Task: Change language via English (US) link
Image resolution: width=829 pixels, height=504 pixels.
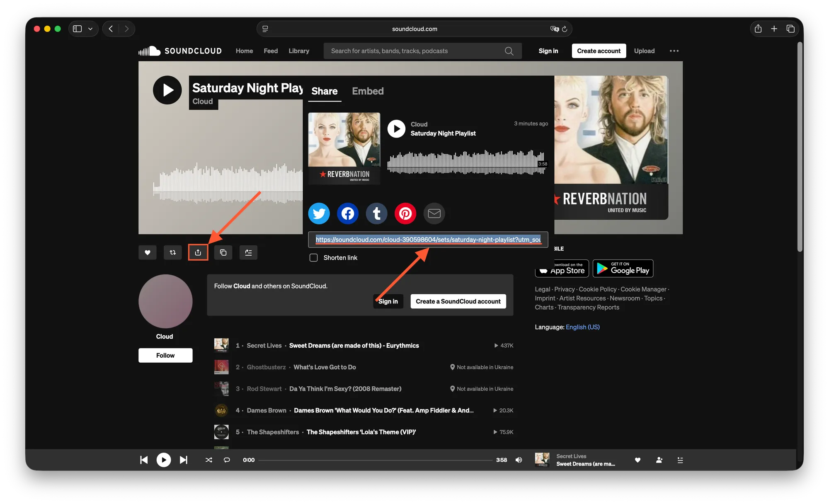Action: tap(583, 327)
